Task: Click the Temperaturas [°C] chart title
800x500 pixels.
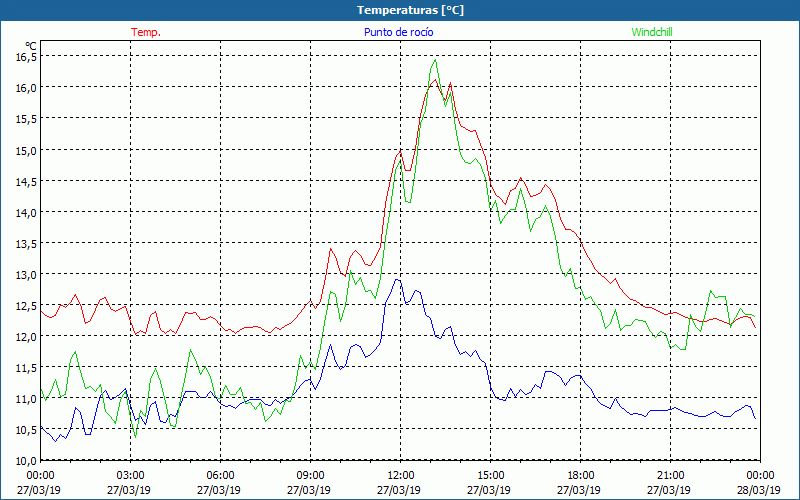Action: [410, 10]
